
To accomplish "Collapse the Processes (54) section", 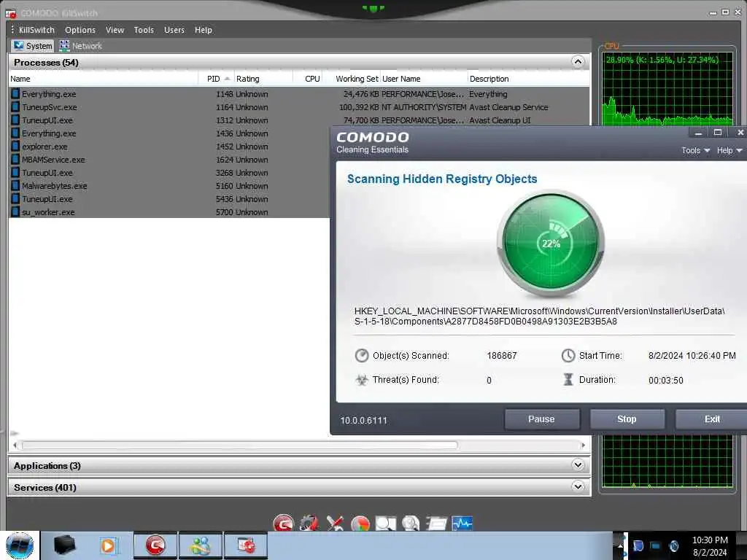I will 578,62.
